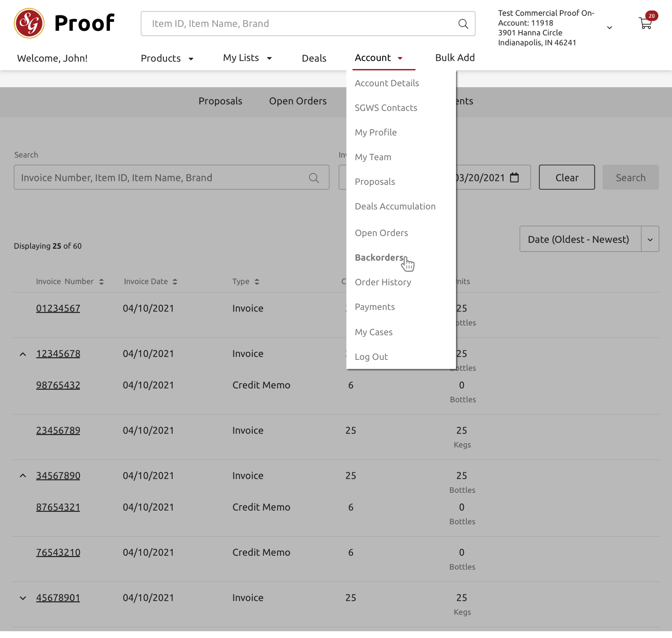Collapse invoice 34567890 row
The width and height of the screenshot is (672, 638).
(x=23, y=476)
